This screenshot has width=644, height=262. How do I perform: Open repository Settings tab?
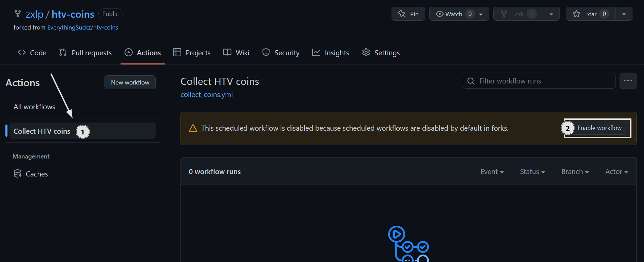click(381, 53)
